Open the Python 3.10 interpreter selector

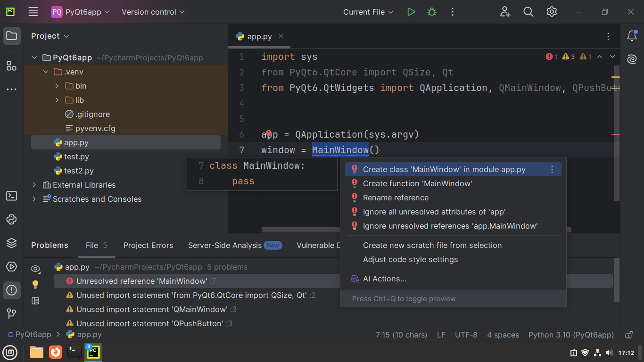571,335
